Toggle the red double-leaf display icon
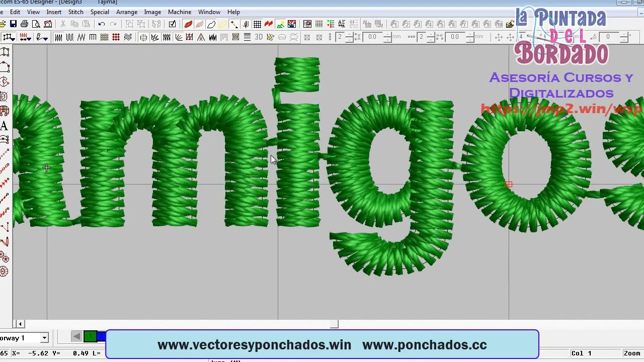Screen dimensions: 644x362 click(269, 24)
